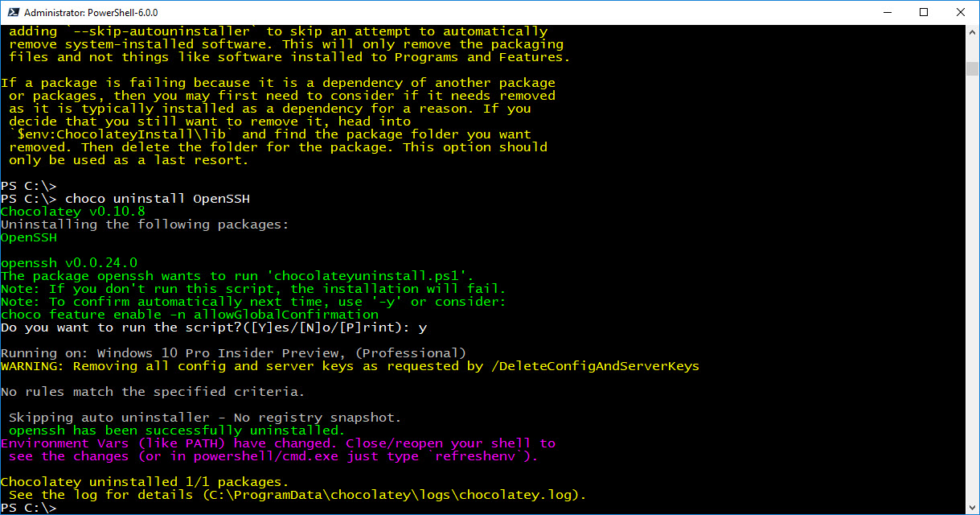
Task: Click the 'Do you want to run the script?' prompt
Action: (214, 328)
